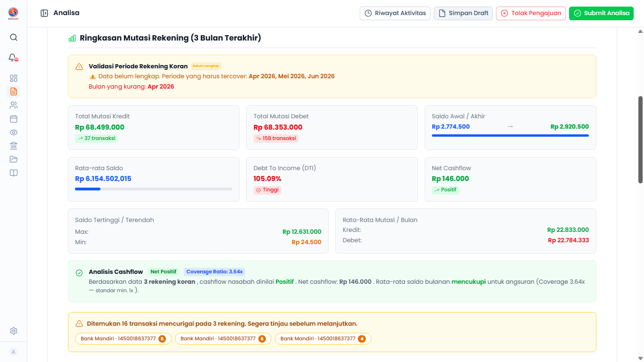Viewport: 644px width, 362px height.
Task: Click the Positif badge under Net Cashflow
Action: coord(445,190)
